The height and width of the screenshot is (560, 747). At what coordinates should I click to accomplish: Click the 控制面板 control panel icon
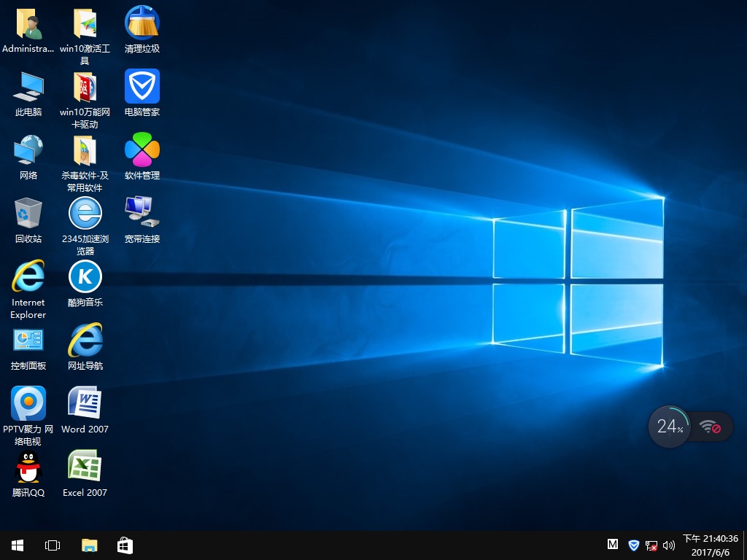tap(28, 341)
